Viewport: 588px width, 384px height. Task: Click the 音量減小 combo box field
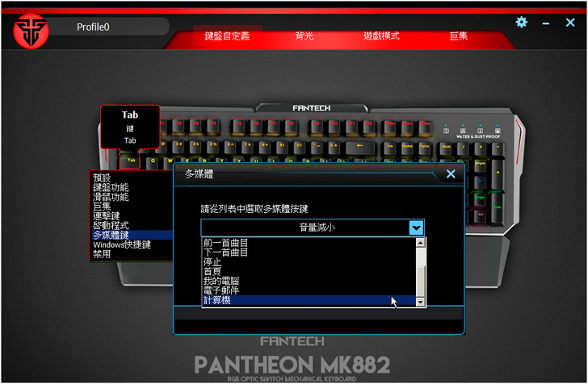pyautogui.click(x=313, y=227)
